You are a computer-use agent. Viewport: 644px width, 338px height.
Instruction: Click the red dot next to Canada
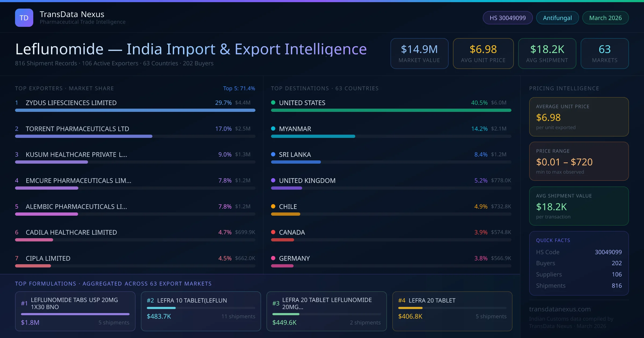pyautogui.click(x=273, y=232)
